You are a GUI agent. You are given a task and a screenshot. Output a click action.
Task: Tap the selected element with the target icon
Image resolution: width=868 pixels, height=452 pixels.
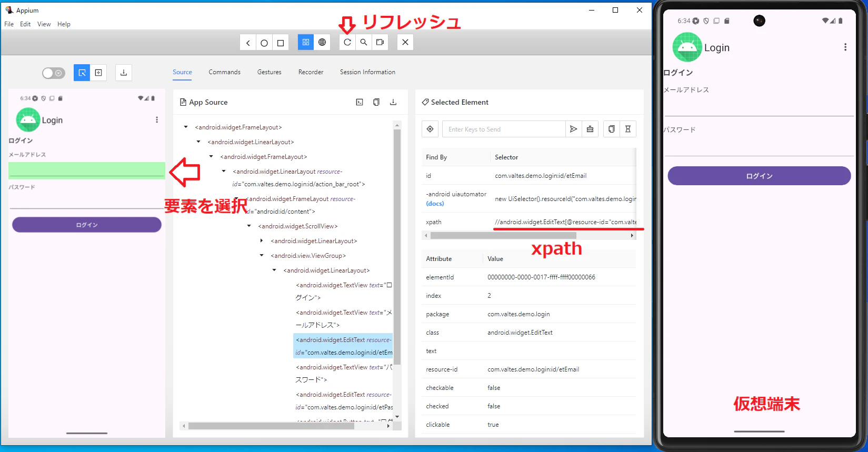coord(430,129)
